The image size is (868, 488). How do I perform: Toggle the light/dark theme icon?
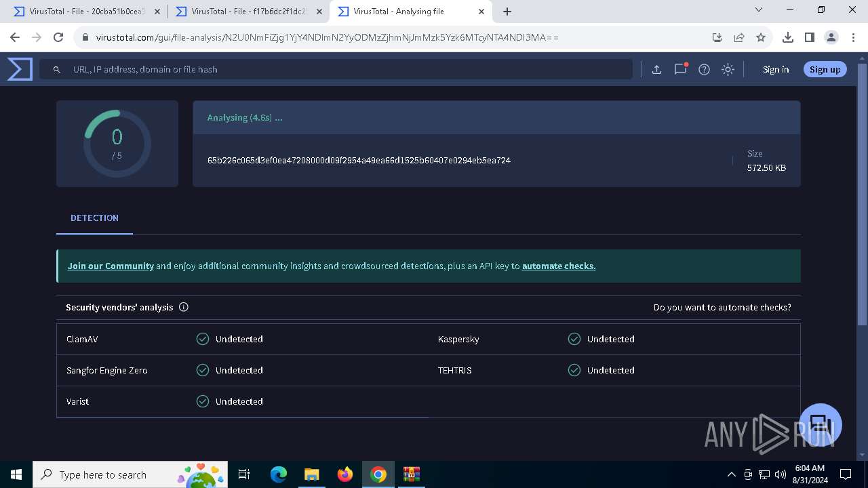728,69
